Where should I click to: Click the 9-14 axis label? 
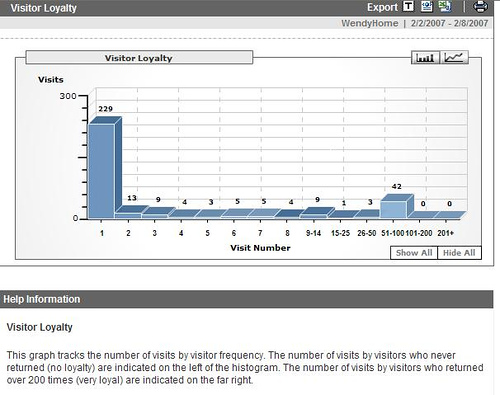coord(313,233)
